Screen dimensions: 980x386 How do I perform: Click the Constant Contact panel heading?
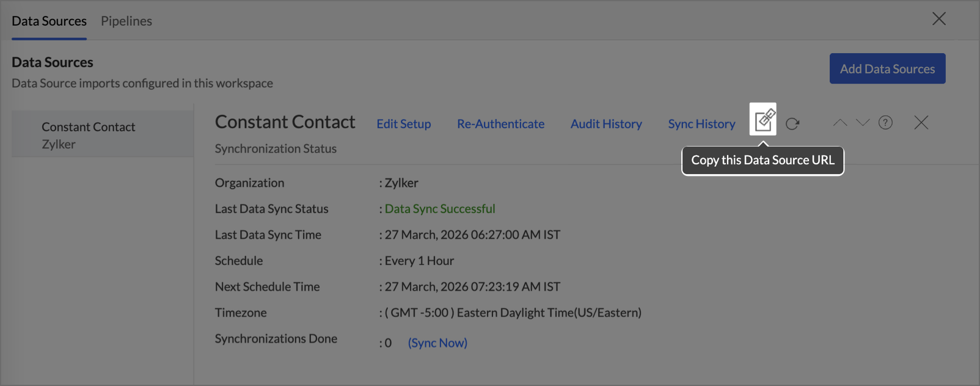(x=285, y=122)
